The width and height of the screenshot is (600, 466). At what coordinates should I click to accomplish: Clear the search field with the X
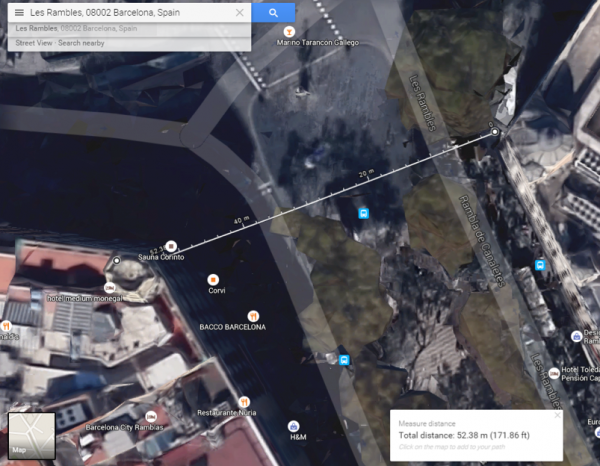coord(240,13)
